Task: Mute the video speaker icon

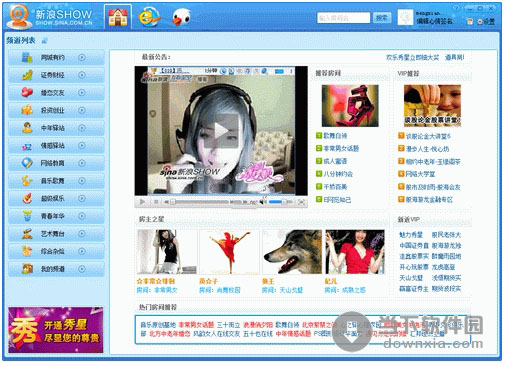Action: point(263,202)
